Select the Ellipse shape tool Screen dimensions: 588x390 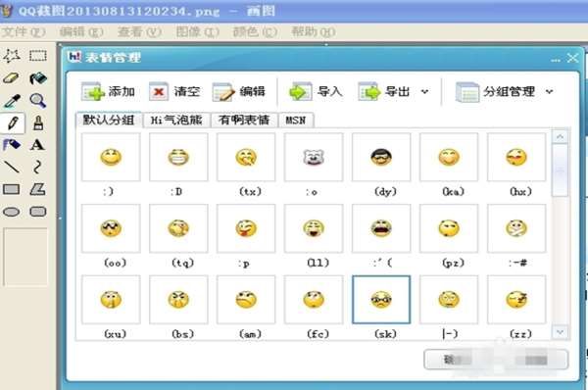click(x=11, y=212)
